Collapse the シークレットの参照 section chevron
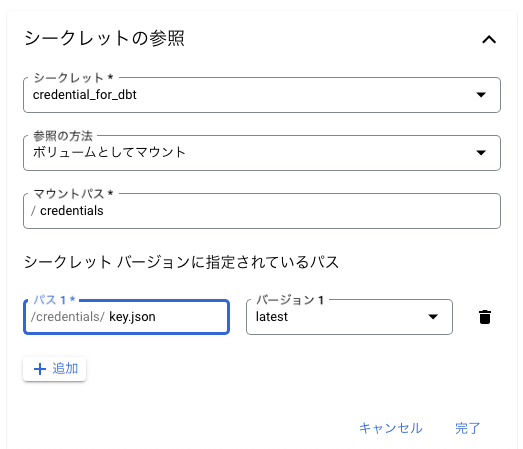523x449 pixels. (x=489, y=40)
